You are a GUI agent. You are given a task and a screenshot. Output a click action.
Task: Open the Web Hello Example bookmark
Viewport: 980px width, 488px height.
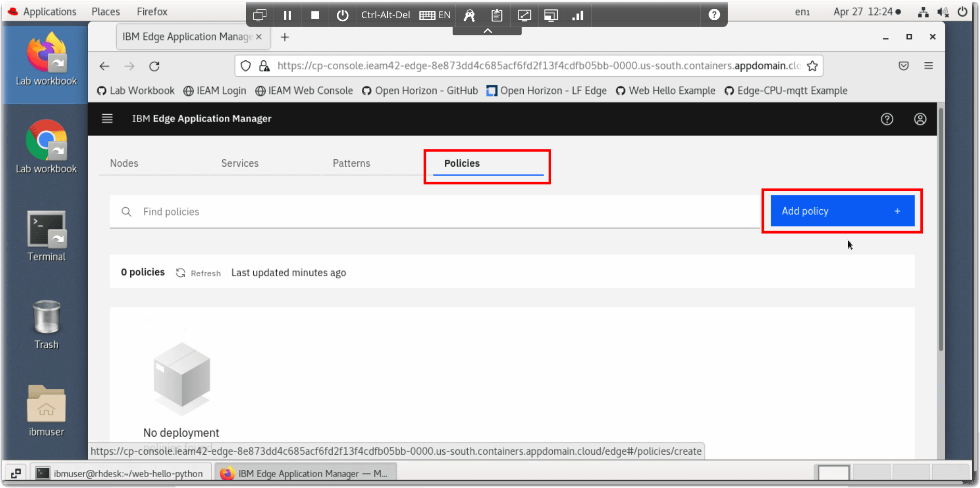(x=665, y=91)
